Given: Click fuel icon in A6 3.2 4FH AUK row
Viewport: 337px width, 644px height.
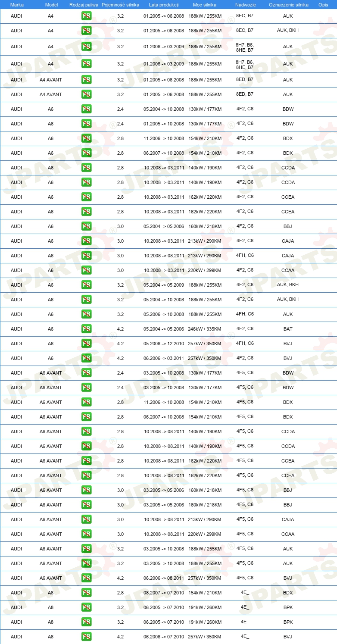Looking at the screenshot, I should point(86,314).
